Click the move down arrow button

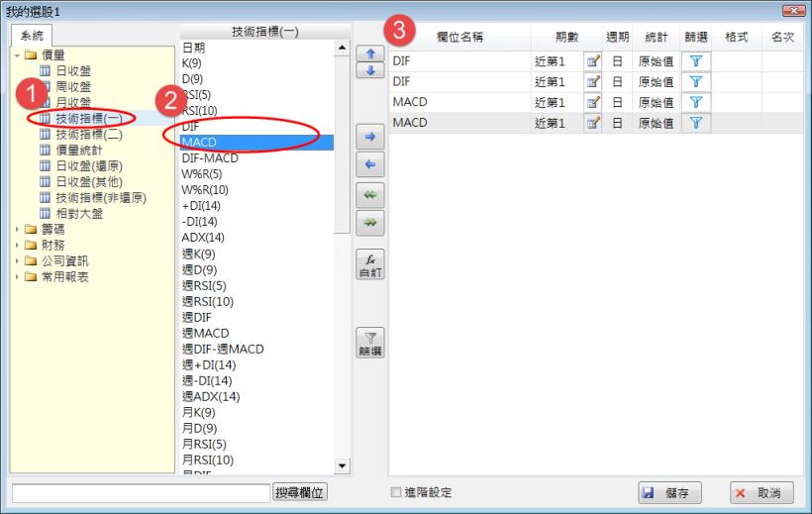[369, 71]
